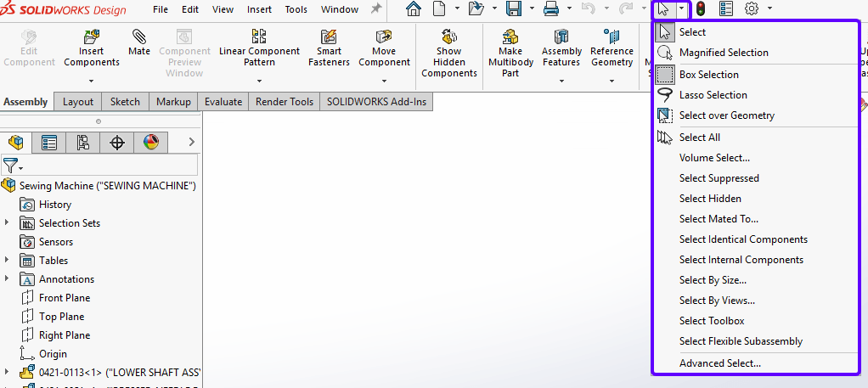Click Linear Component Pattern tool
This screenshot has height=388, width=868.
tap(259, 48)
